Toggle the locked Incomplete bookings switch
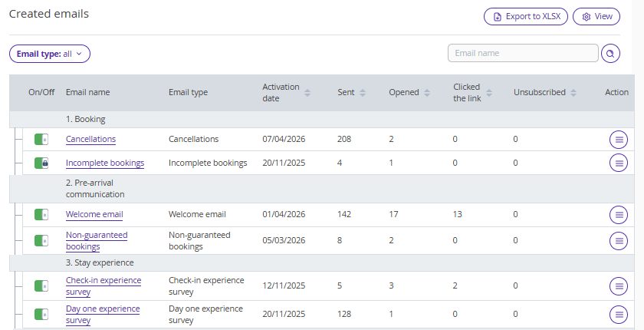The height and width of the screenshot is (330, 644). (41, 163)
